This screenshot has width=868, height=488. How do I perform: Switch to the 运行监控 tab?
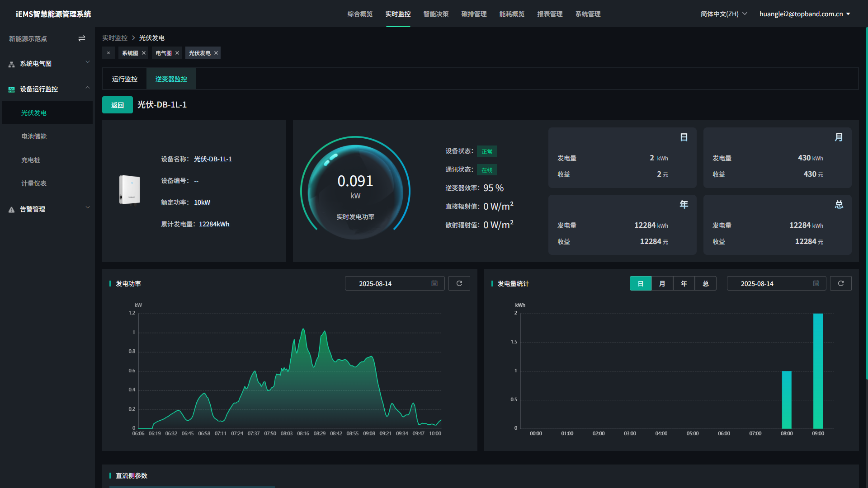point(124,79)
